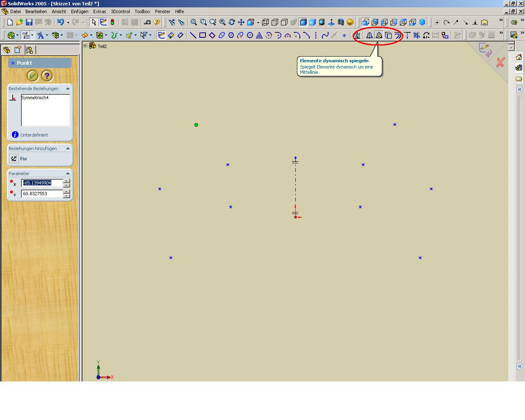The image size is (525, 420).
Task: Select the Polygon sketch tool
Action: point(231,35)
